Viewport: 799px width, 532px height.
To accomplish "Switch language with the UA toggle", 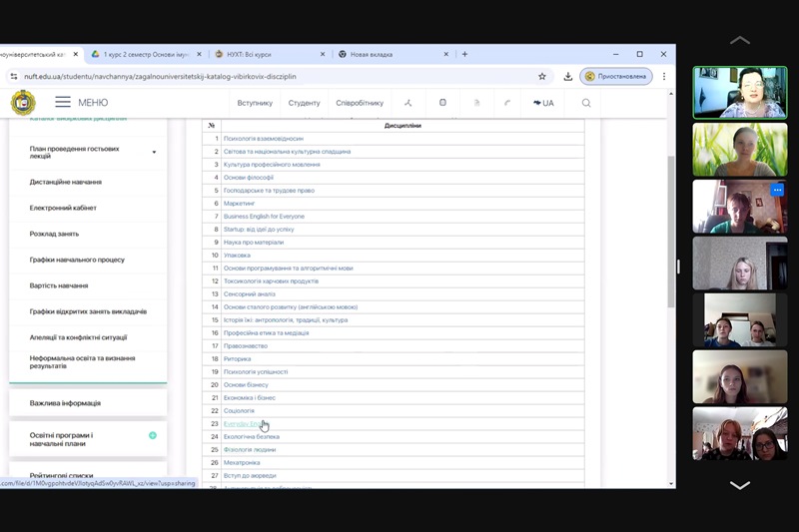I will [543, 103].
